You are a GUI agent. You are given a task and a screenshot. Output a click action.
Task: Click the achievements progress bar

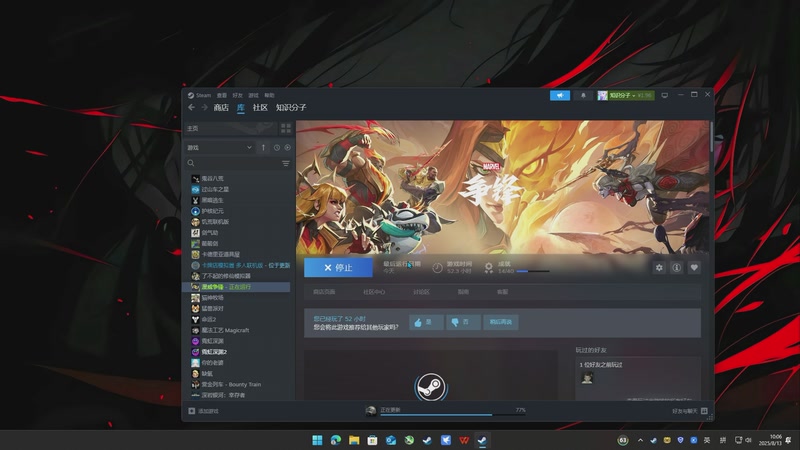(x=533, y=271)
